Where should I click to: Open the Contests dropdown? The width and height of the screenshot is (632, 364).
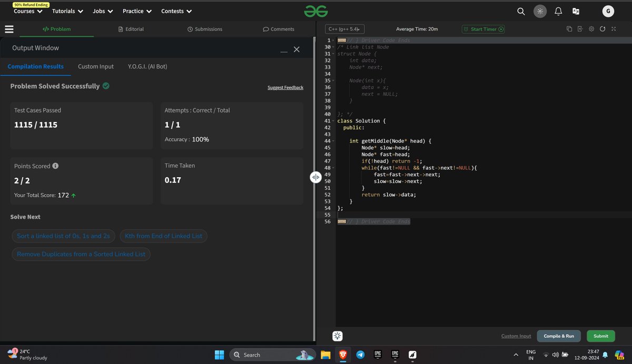(x=176, y=11)
